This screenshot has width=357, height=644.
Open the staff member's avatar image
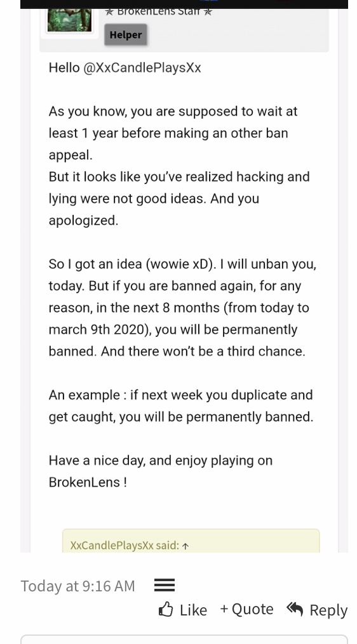(69, 20)
